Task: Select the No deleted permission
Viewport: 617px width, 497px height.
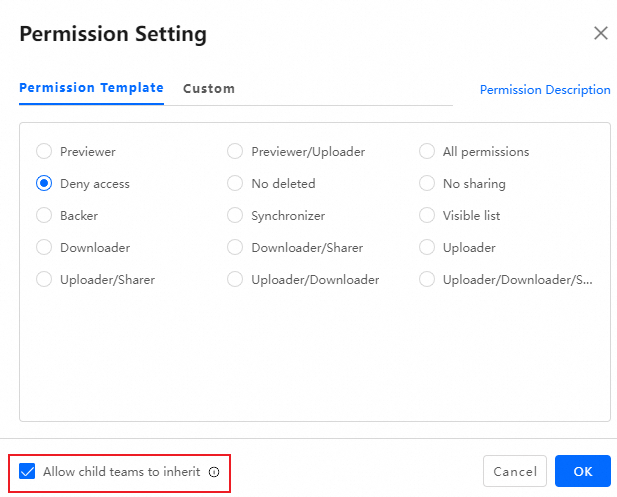Action: (x=235, y=184)
